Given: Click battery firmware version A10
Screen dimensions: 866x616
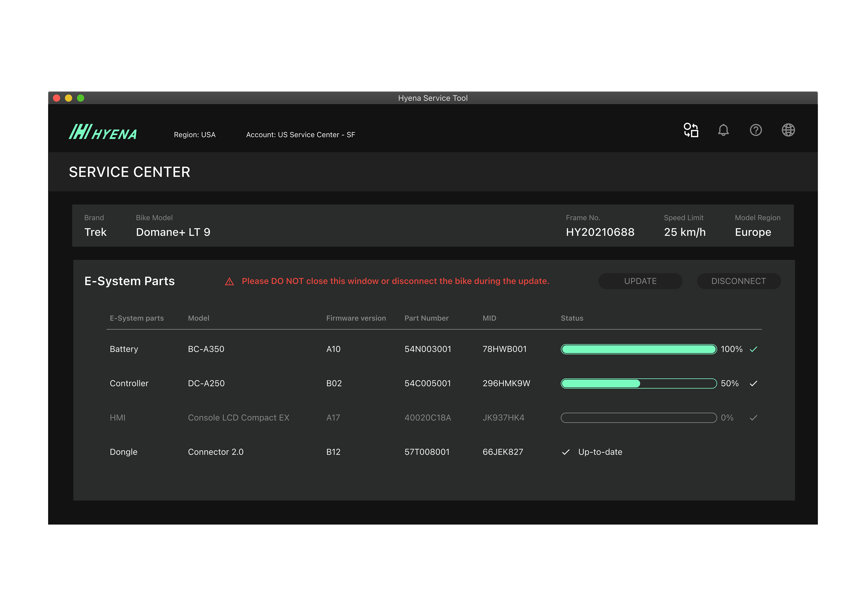Looking at the screenshot, I should (333, 349).
